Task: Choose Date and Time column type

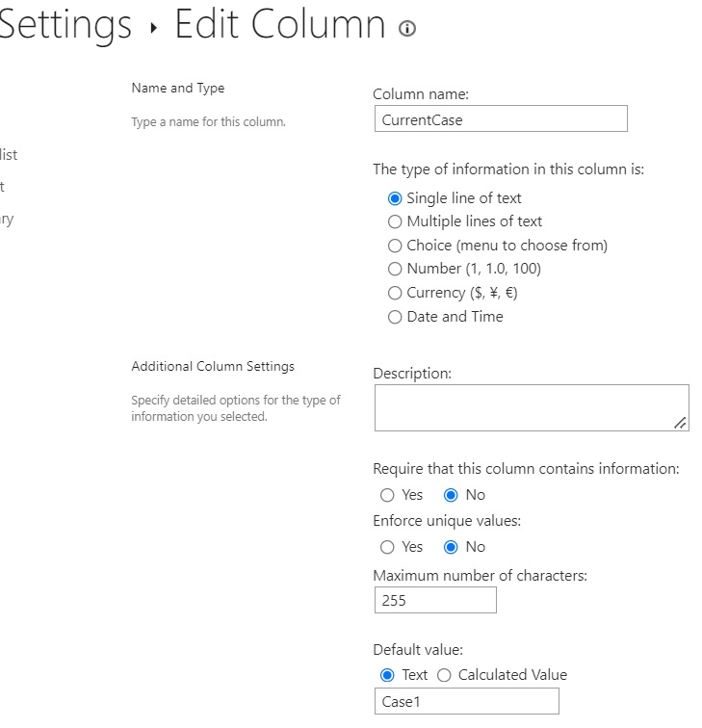Action: point(394,317)
